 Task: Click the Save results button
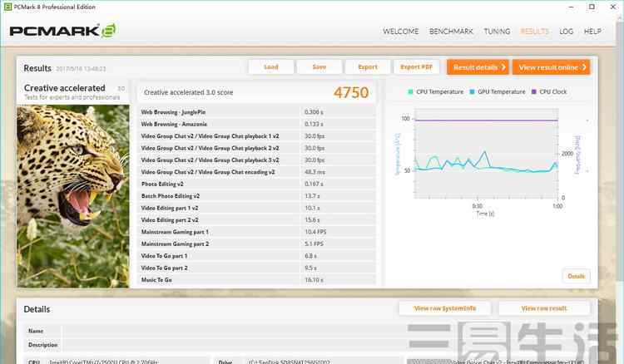319,67
